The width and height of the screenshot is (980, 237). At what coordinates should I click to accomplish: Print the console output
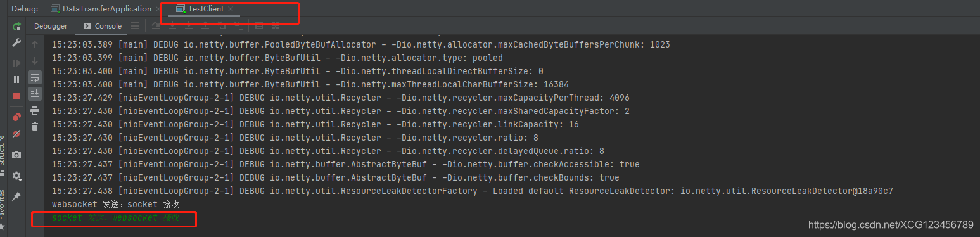35,110
